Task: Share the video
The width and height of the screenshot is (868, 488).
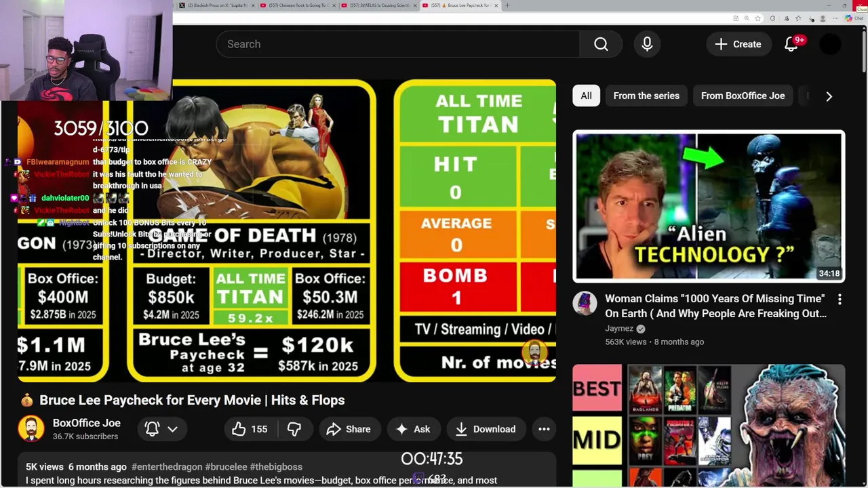Action: 349,429
